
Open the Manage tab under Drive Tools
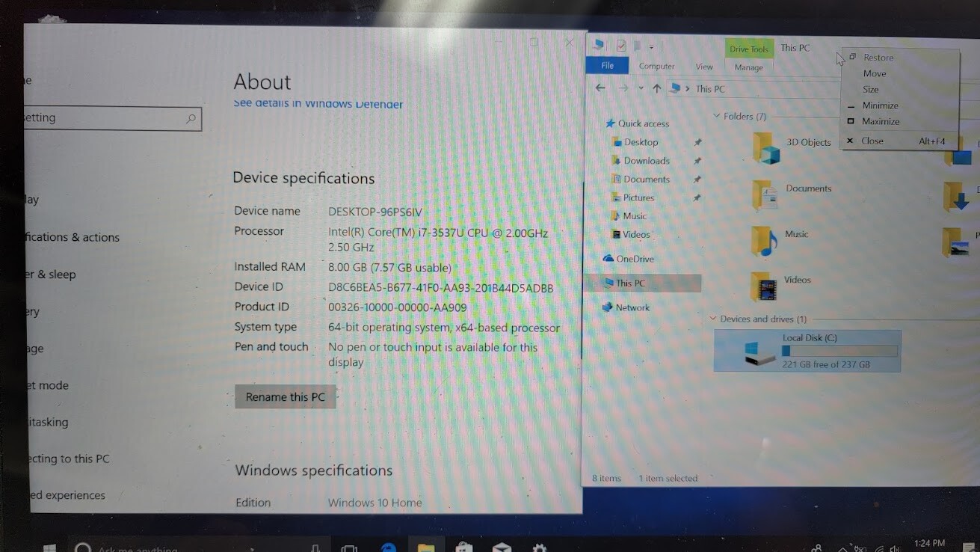click(748, 67)
